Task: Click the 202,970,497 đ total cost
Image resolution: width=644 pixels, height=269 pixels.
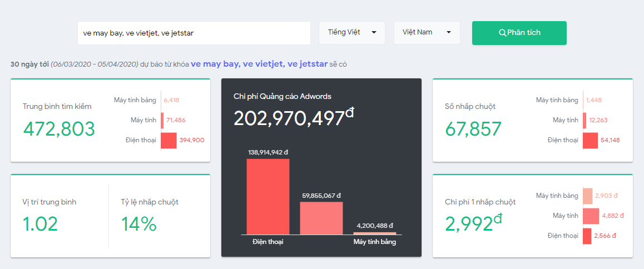Action: 294,117
